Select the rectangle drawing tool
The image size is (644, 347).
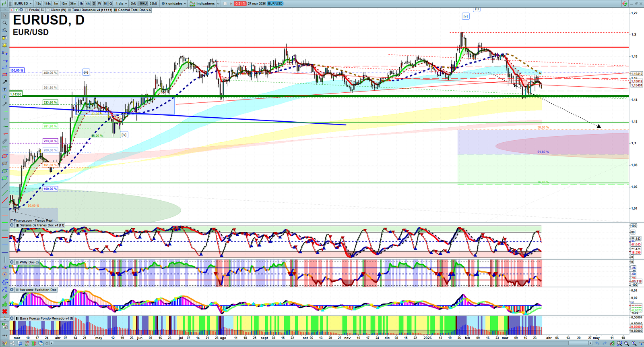5,75
